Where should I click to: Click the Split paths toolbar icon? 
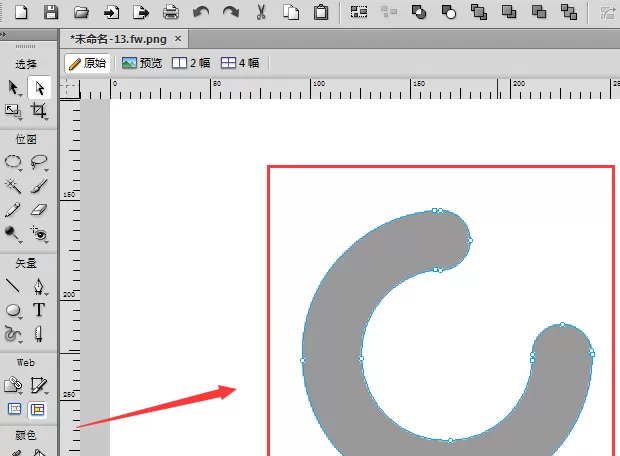[449, 12]
